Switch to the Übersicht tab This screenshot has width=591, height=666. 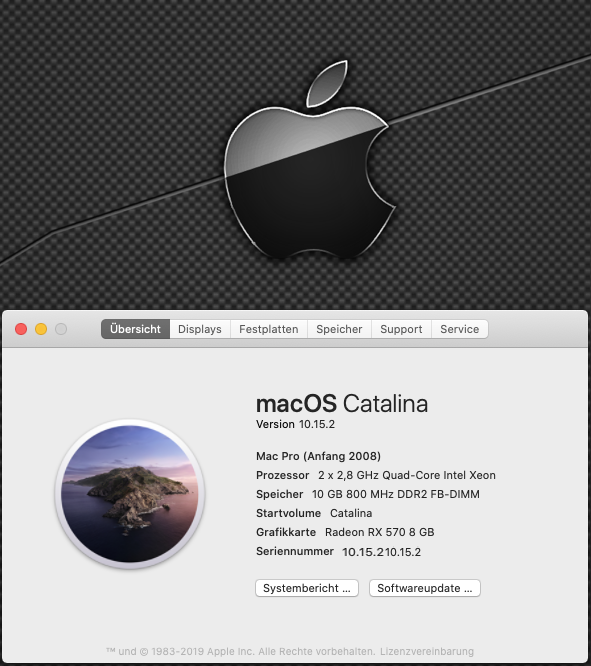tap(136, 329)
